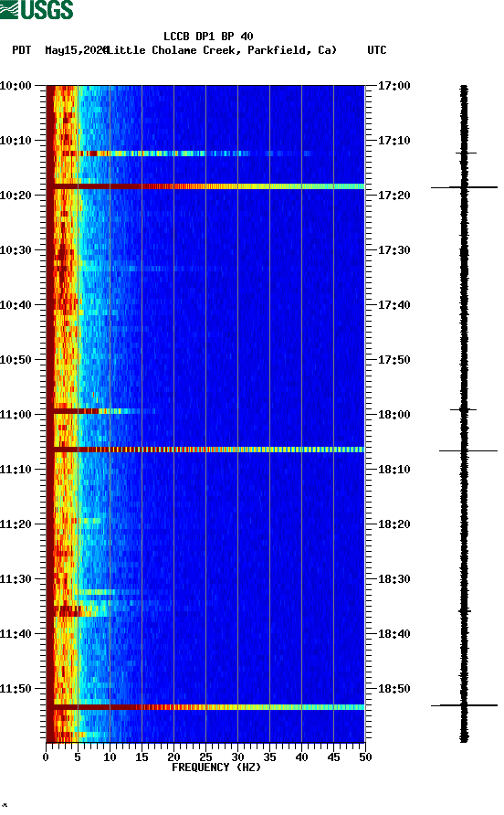Viewport: 504px width, 815px height.
Task: Click the 10 Hz axis tick label
Action: (110, 757)
